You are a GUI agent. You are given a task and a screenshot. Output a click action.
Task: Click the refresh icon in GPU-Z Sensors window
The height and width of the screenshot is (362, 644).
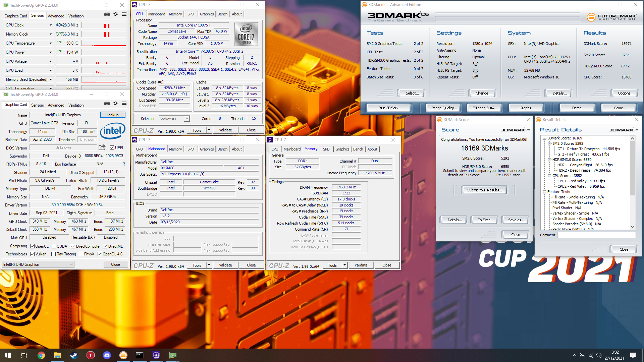pos(116,14)
